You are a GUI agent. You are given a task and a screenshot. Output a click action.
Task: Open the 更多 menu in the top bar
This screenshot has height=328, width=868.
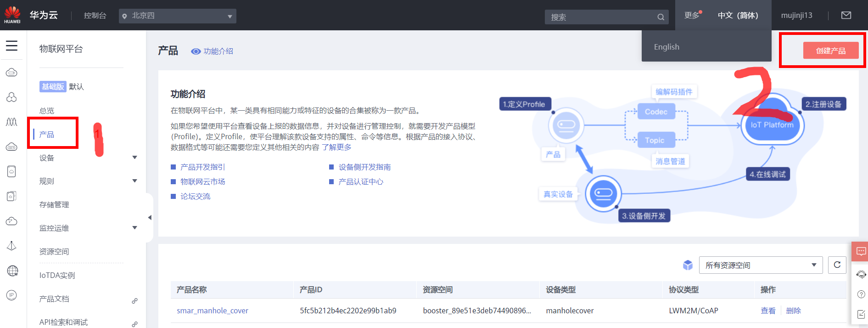coord(693,15)
